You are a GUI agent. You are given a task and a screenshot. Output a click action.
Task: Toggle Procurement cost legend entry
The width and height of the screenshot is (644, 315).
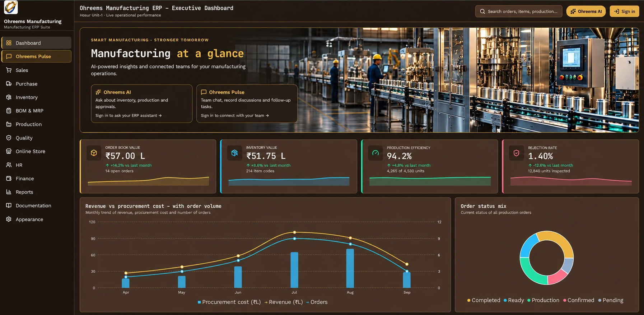tap(229, 302)
